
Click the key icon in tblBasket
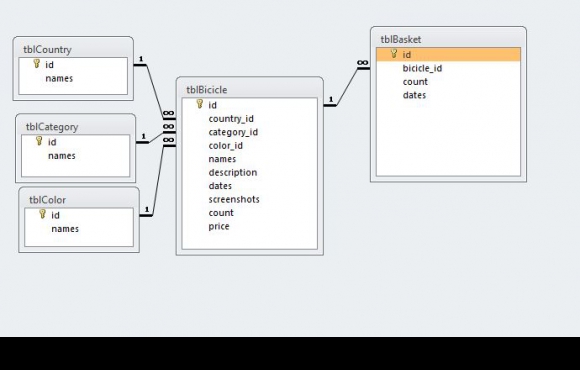coord(394,54)
